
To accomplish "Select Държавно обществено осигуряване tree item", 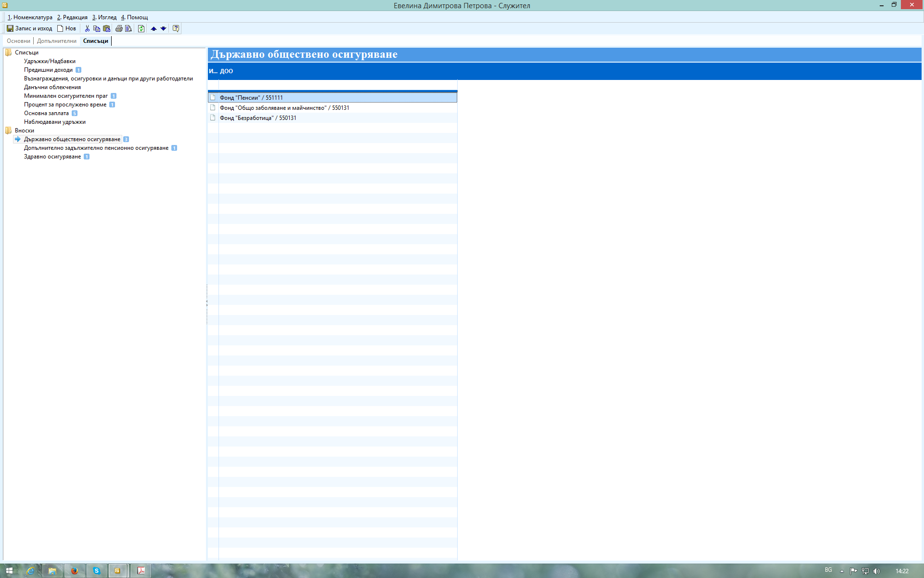I will tap(72, 139).
